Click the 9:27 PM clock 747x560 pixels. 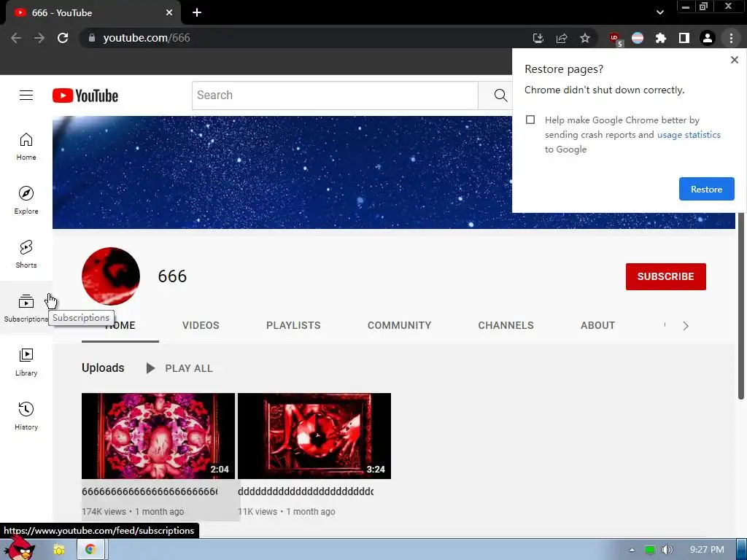tap(707, 550)
